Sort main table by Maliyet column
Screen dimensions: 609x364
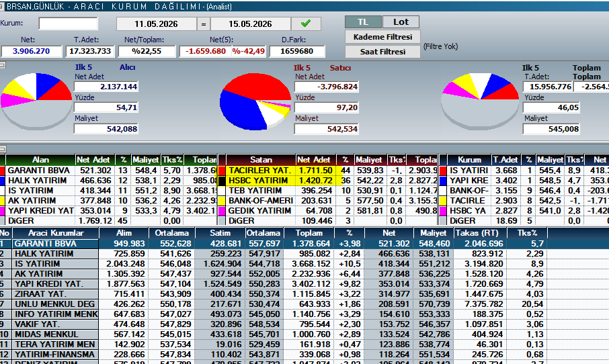pyautogui.click(x=433, y=233)
